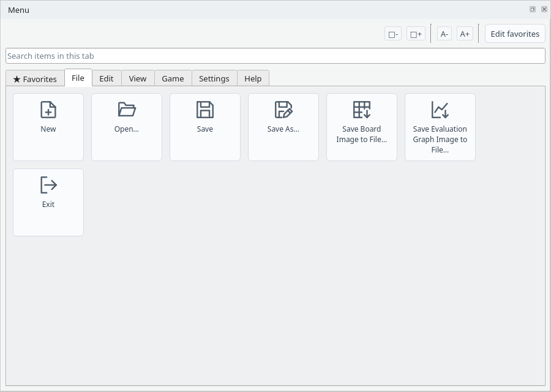
Task: Click the Exit icon tile
Action: pyautogui.click(x=48, y=202)
